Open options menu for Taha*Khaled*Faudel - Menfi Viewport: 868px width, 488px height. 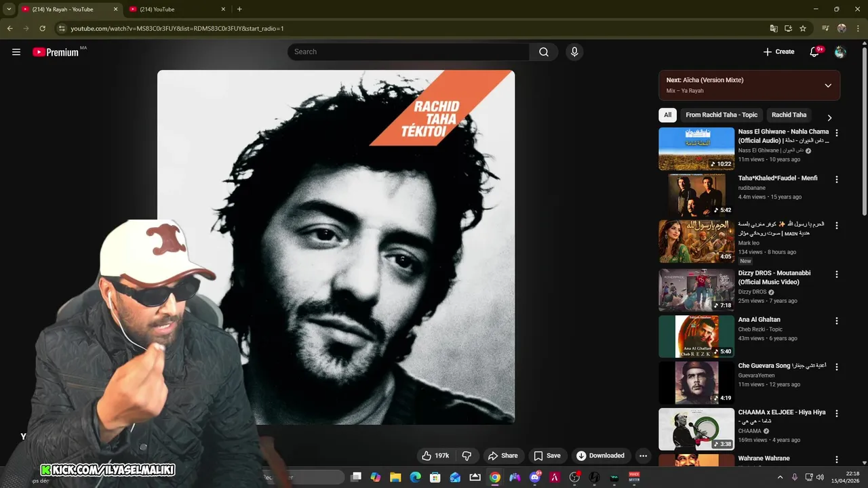click(x=836, y=180)
